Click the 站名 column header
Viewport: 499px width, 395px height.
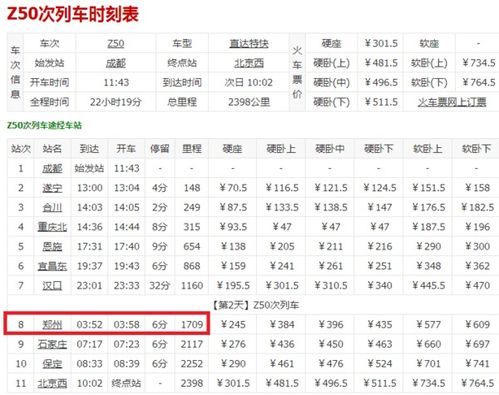pyautogui.click(x=52, y=149)
